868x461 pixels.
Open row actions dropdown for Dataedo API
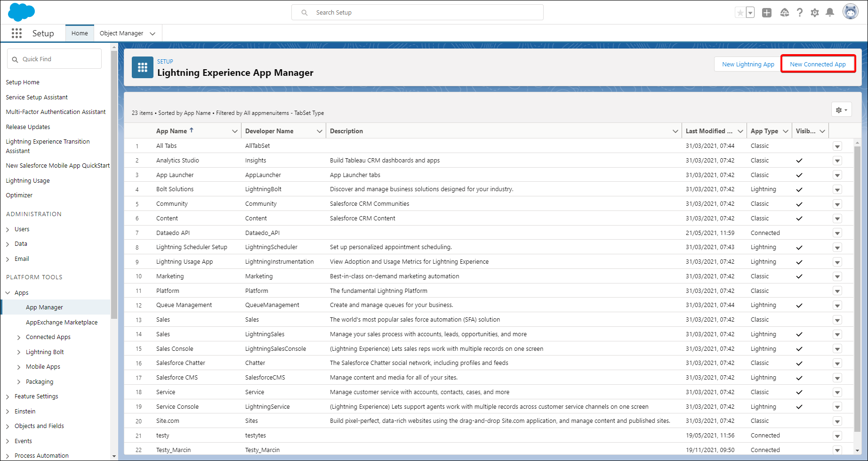tap(837, 233)
